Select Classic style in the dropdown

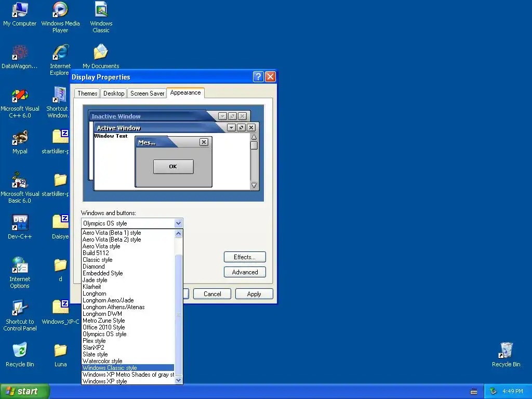coord(128,260)
